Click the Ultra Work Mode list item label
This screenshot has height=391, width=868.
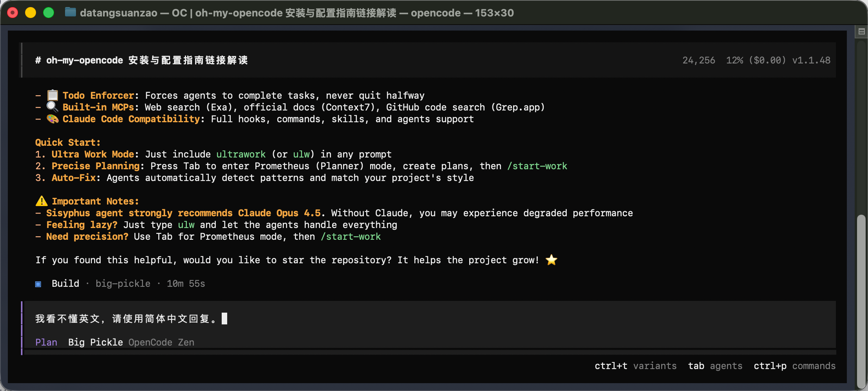coord(93,154)
